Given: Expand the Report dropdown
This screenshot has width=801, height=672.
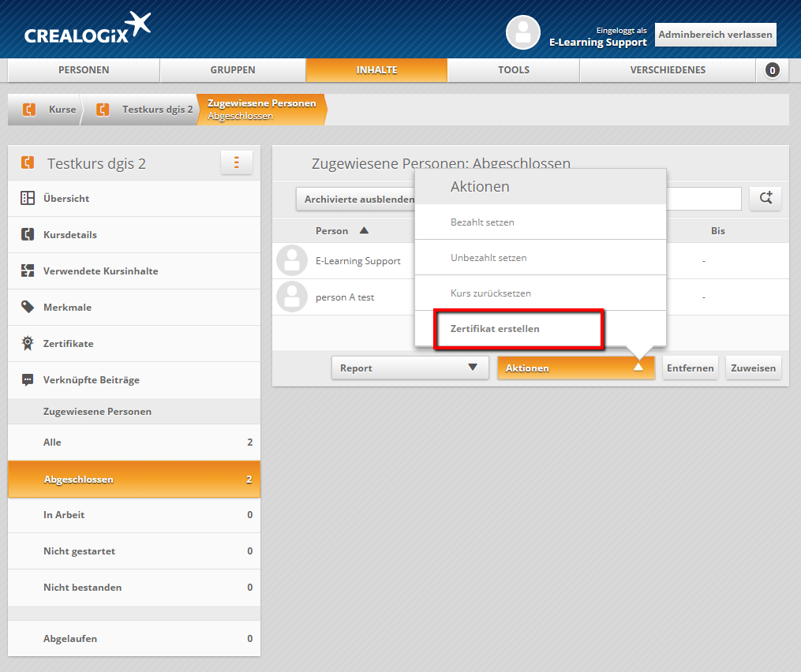Looking at the screenshot, I should coord(410,368).
